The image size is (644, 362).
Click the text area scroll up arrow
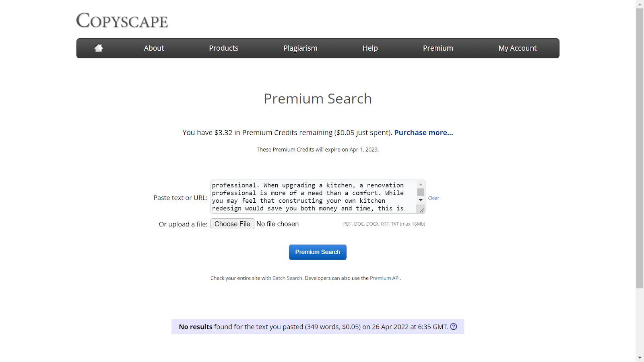(x=421, y=184)
